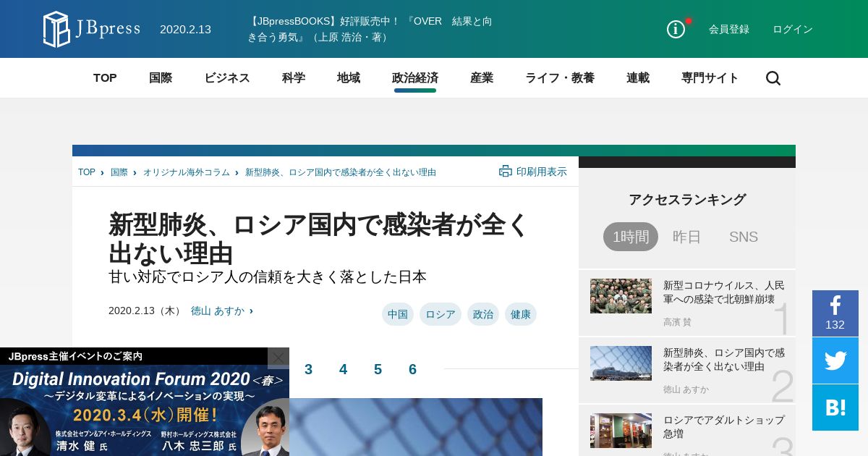Open the 科学 navigation menu
Image resolution: width=868 pixels, height=456 pixels.
tap(294, 78)
